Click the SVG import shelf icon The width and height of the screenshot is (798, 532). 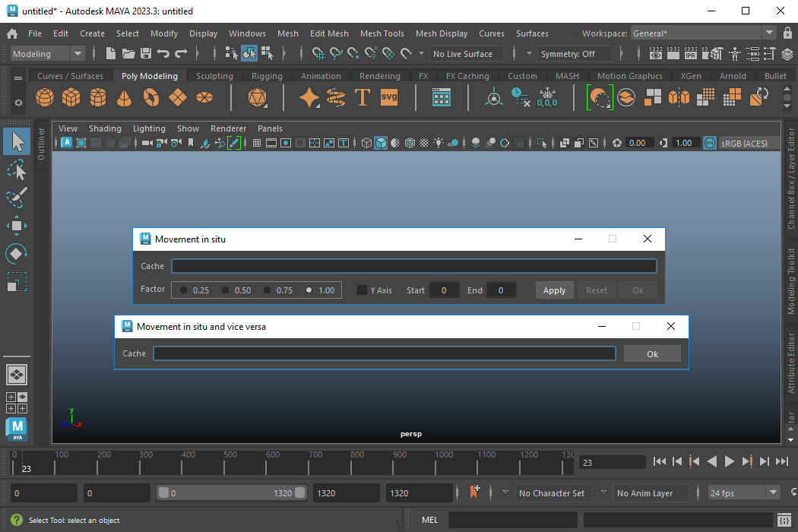pos(389,97)
